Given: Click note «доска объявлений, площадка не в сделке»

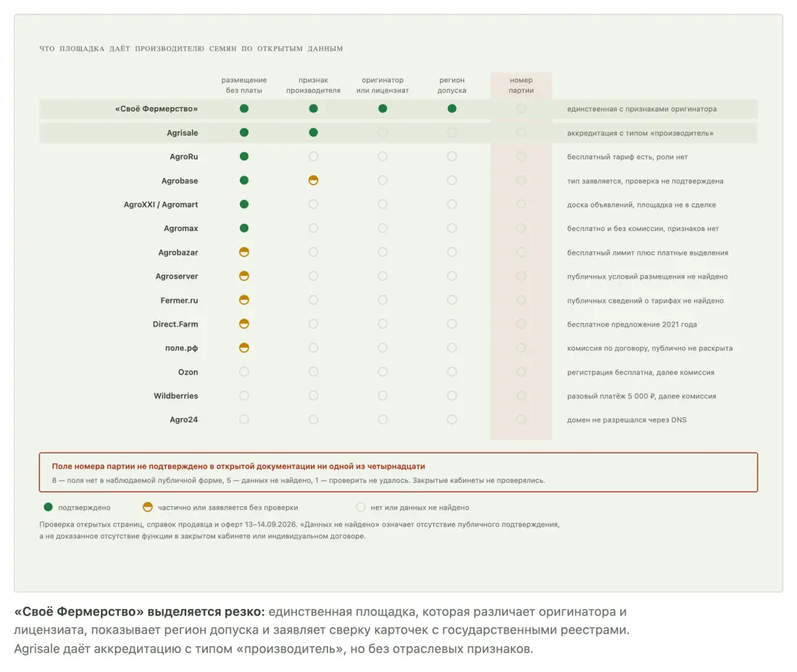Looking at the screenshot, I should click(641, 205).
